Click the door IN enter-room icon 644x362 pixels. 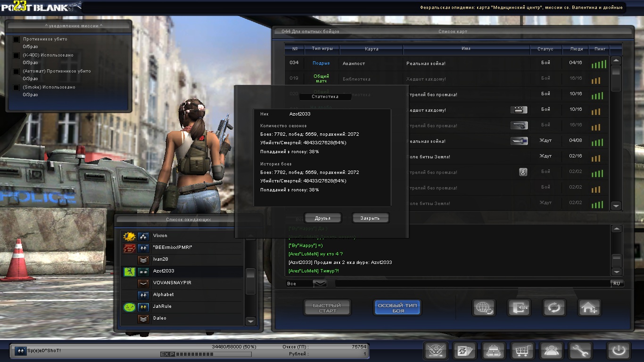tap(519, 308)
